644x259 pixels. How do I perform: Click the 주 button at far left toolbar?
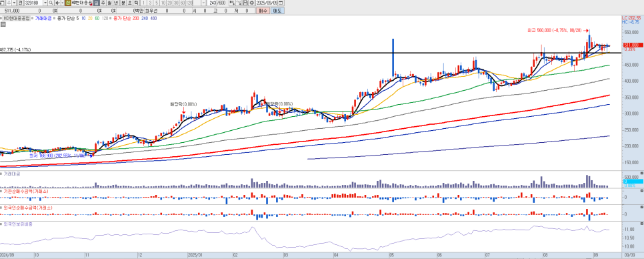9,3
